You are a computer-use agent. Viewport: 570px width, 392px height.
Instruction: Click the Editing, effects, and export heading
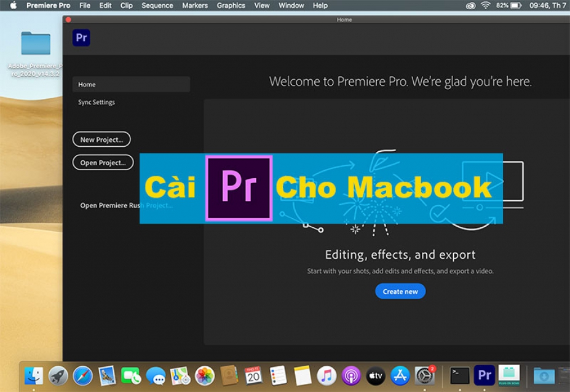[400, 254]
